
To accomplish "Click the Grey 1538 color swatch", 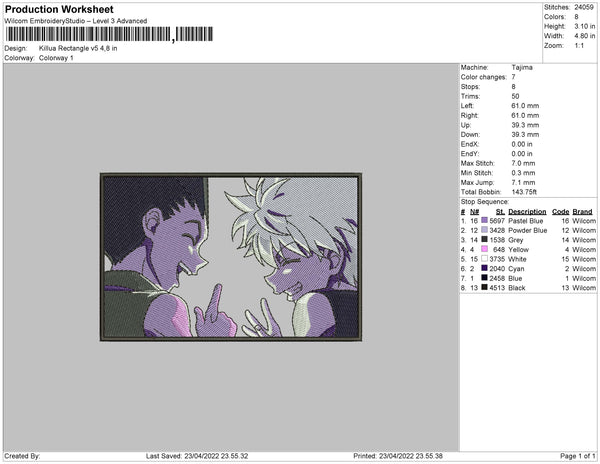I will [x=484, y=239].
